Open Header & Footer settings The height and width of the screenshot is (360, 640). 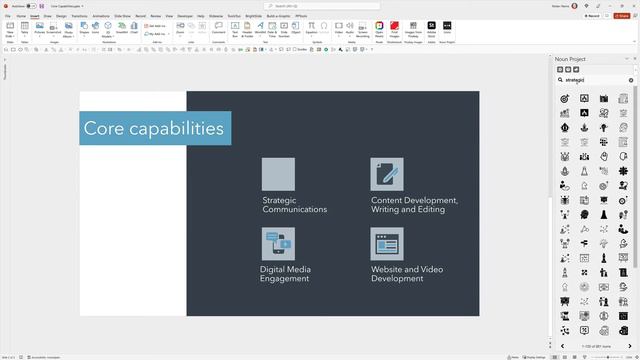coord(247,29)
